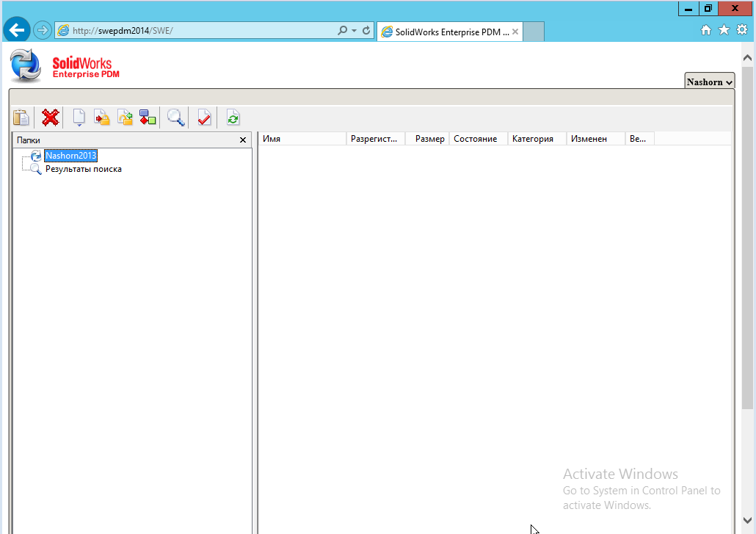Sort by the Изменен column header

click(596, 139)
